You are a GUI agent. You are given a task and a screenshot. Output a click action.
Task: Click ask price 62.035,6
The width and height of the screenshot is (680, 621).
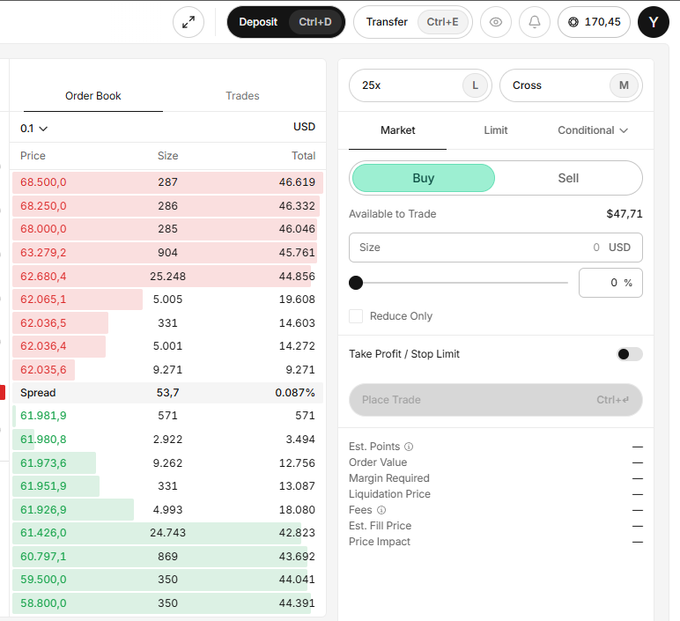[x=43, y=370]
